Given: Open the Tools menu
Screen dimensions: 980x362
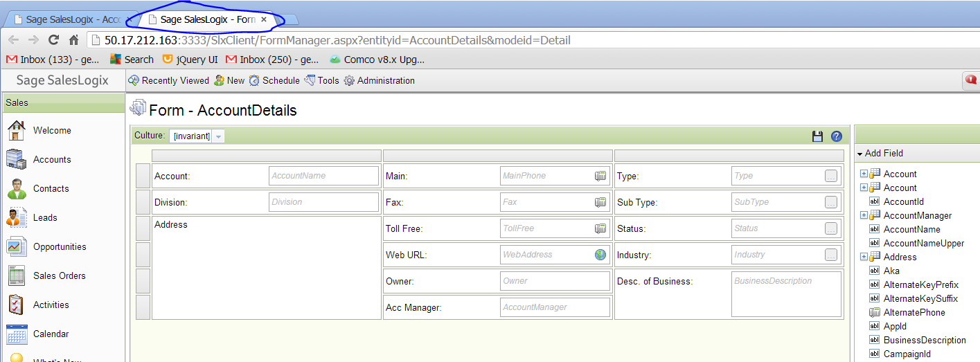Looking at the screenshot, I should click(321, 80).
